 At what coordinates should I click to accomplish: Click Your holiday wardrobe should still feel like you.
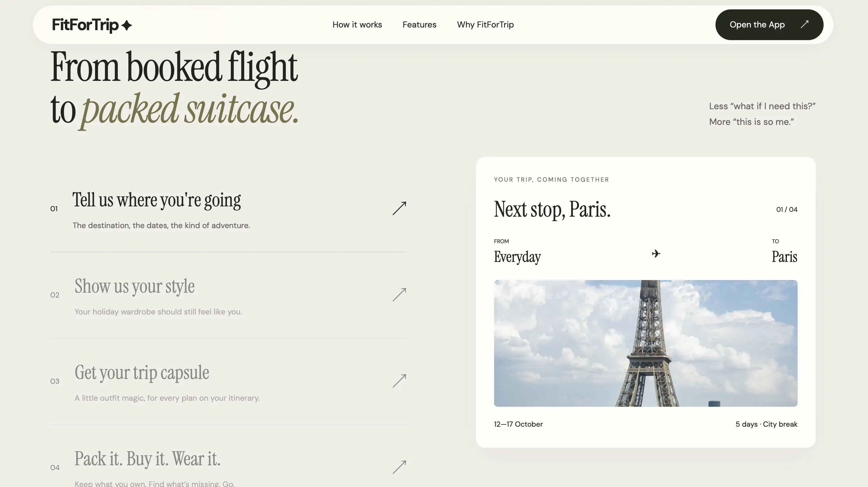[x=158, y=311]
